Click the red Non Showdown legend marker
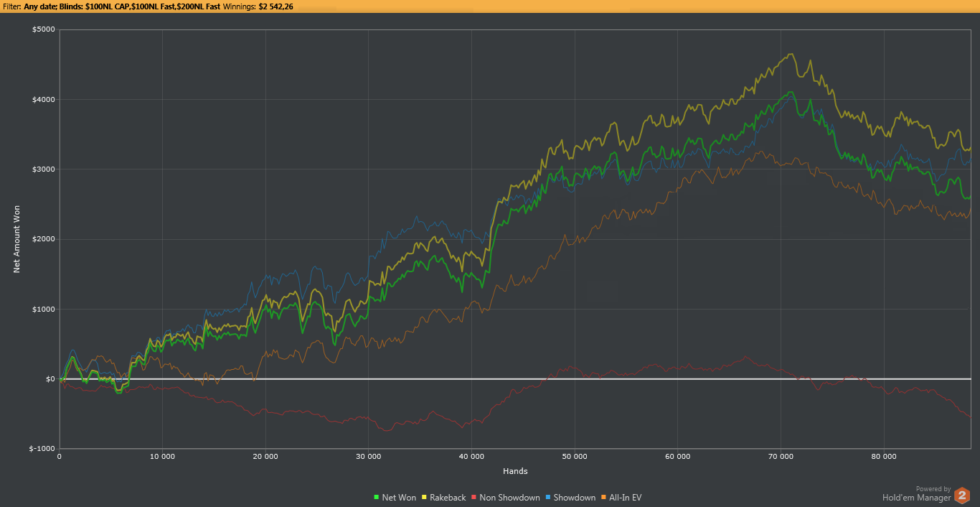 pos(474,498)
